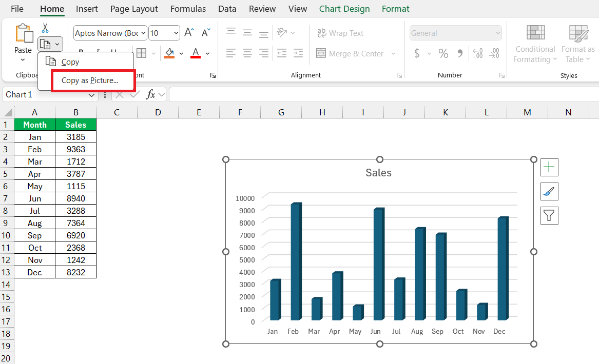Open Conditional Formatting
Viewport: 599px width, 364px height.
point(535,44)
